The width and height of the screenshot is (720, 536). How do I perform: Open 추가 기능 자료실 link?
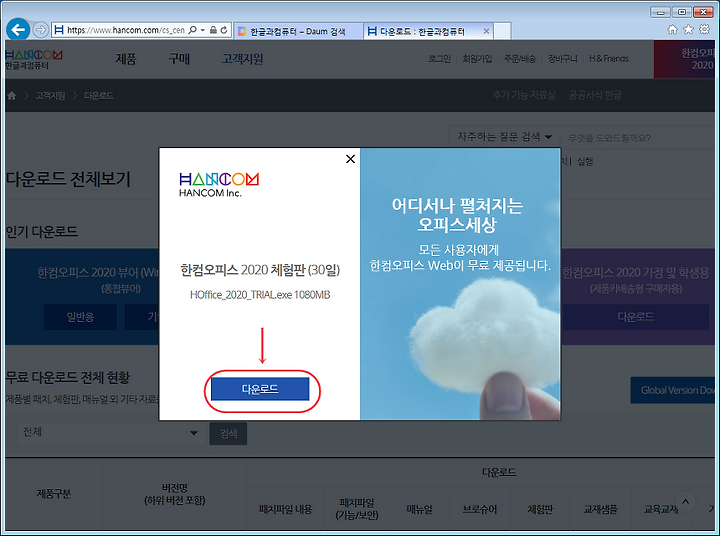tap(524, 95)
